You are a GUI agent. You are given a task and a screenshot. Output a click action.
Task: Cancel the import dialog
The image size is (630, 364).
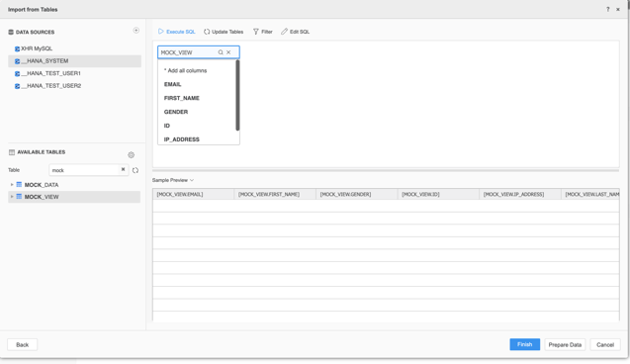pos(605,345)
